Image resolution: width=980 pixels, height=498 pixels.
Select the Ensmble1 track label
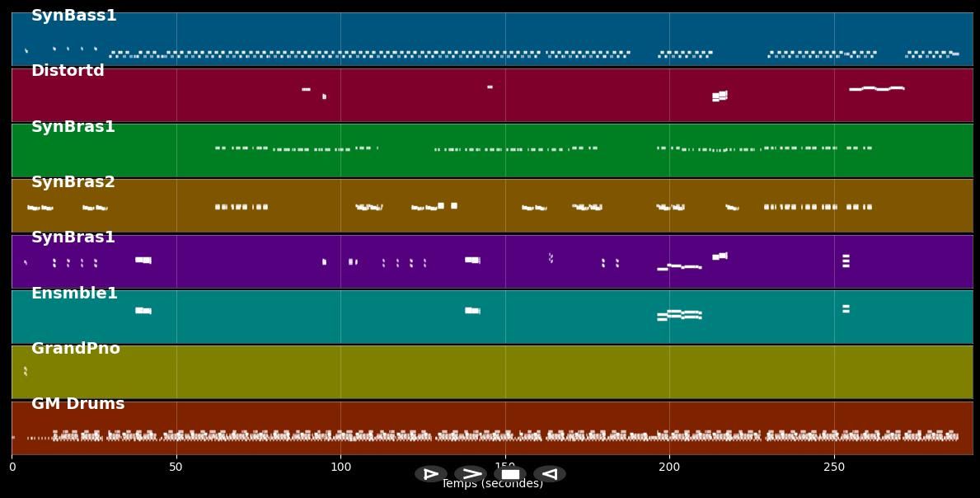pyautogui.click(x=74, y=293)
